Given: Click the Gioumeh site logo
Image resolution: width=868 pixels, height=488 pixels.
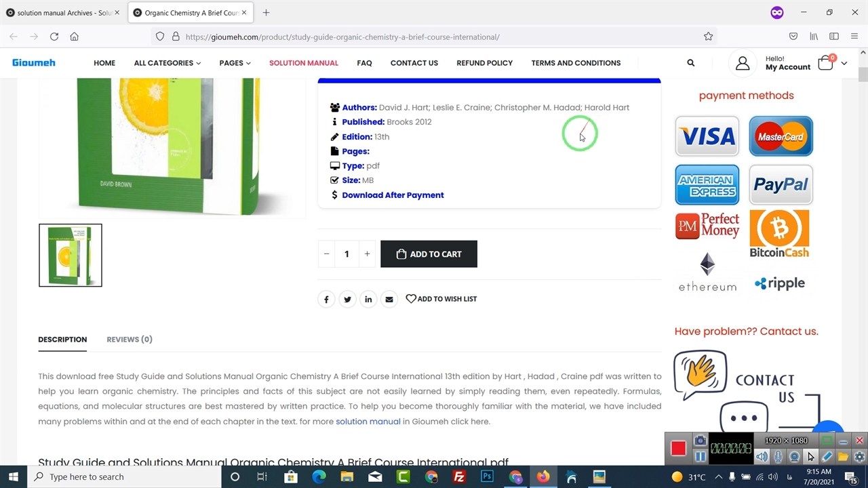Looking at the screenshot, I should (34, 63).
